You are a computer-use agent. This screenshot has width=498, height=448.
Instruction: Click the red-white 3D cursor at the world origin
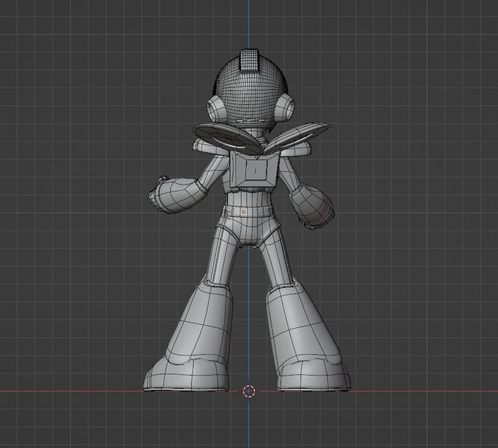(249, 391)
